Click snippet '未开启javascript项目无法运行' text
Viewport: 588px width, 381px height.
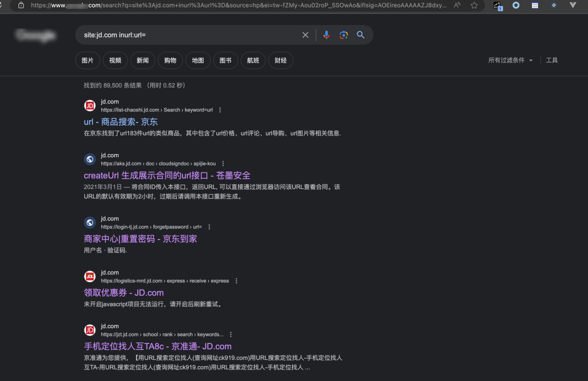pos(154,304)
